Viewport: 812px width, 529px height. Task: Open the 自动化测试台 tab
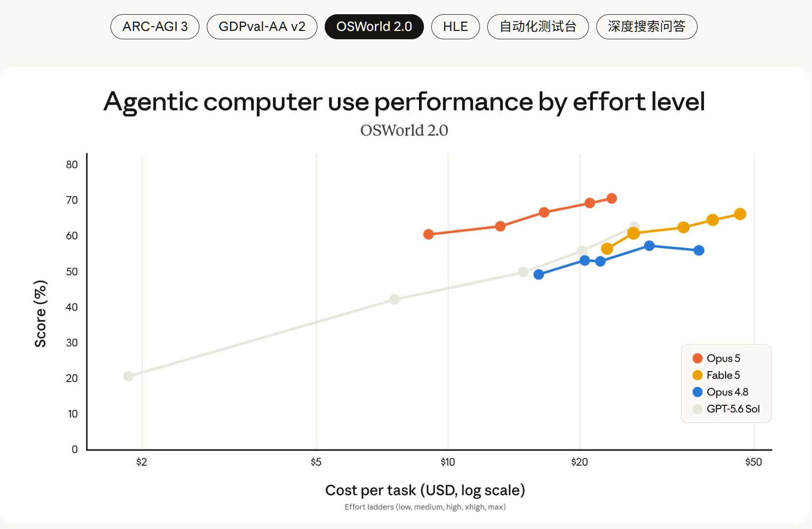[x=538, y=27]
